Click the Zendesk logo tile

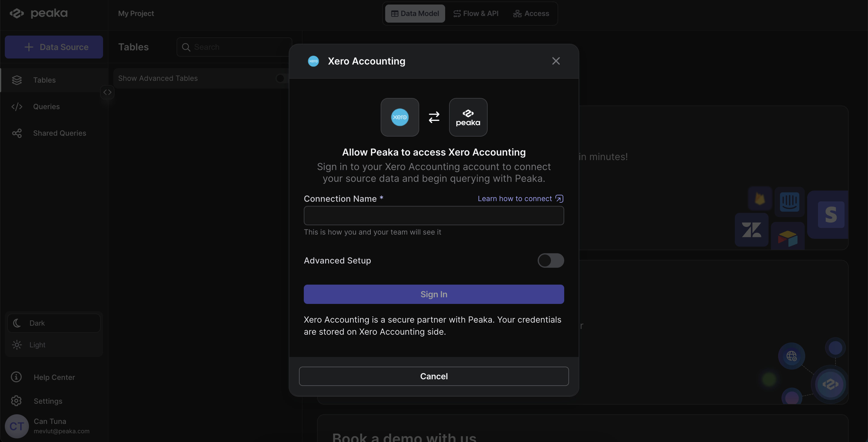(x=751, y=230)
